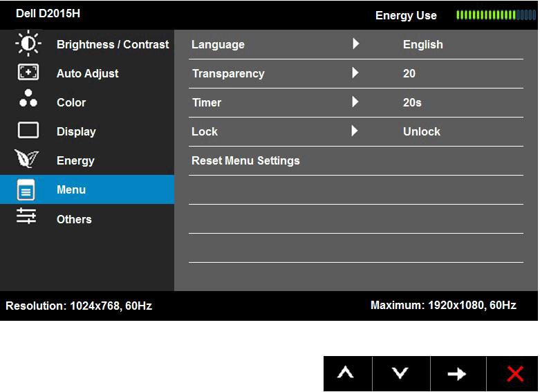Select the Auto Adjust menu item
540x392 pixels.
coord(87,73)
